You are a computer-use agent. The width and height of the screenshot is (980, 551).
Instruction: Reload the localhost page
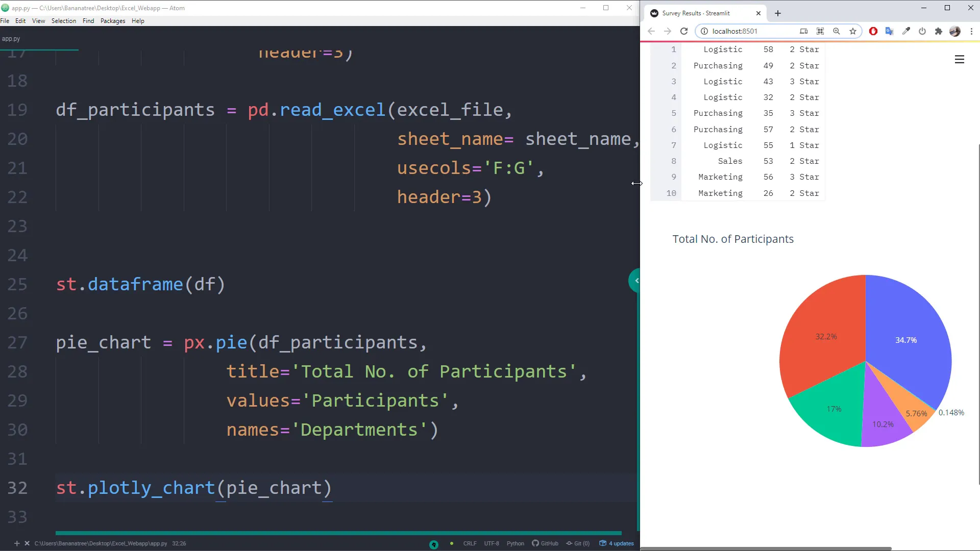coord(684,31)
